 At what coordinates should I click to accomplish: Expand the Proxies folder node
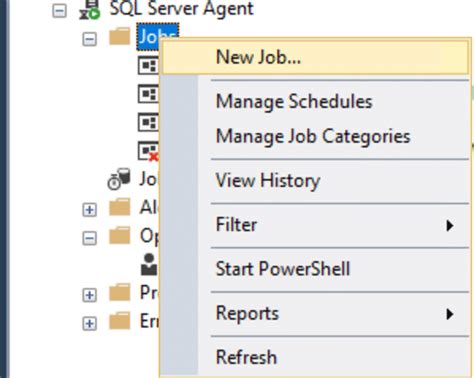click(x=89, y=295)
